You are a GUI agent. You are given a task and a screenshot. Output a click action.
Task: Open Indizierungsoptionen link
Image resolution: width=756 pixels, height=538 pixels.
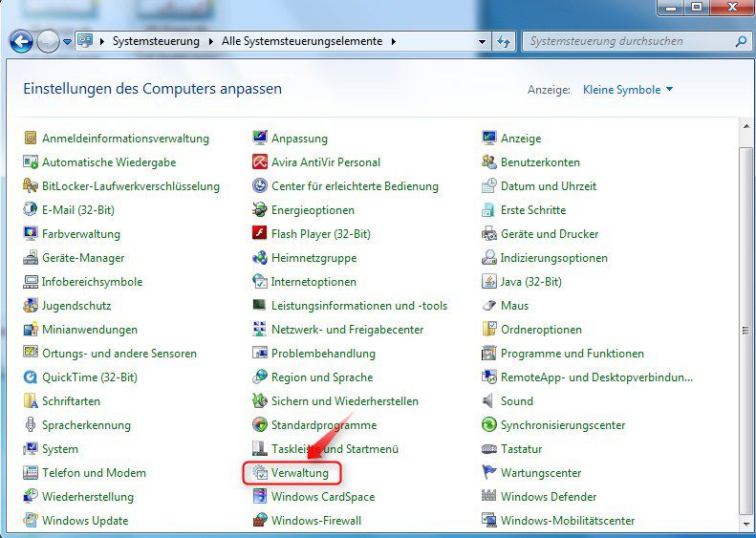[x=554, y=258]
